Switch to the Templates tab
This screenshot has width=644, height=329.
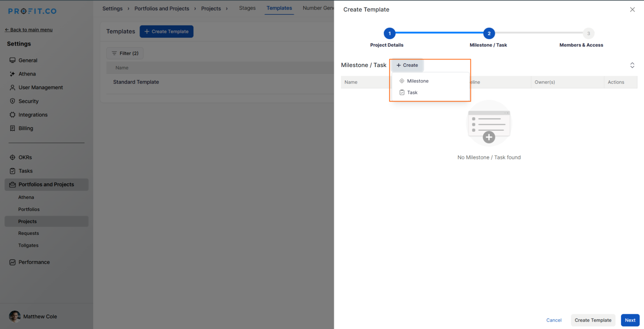pyautogui.click(x=279, y=8)
